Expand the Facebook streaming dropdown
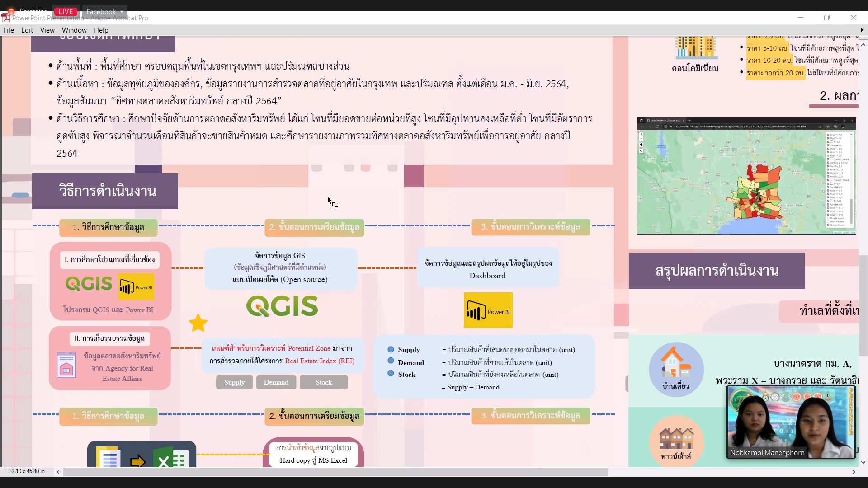The image size is (868, 488). pos(105,12)
